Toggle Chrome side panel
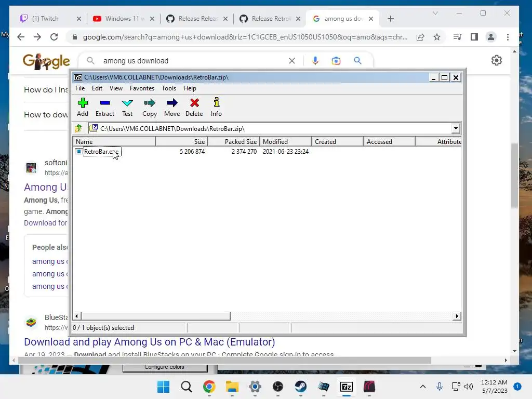The width and height of the screenshot is (532, 399). (474, 37)
